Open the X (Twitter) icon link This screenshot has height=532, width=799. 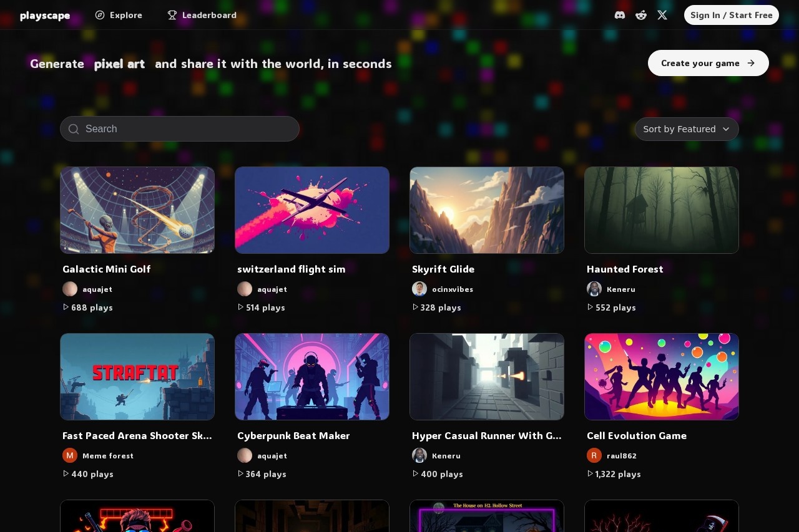point(662,15)
